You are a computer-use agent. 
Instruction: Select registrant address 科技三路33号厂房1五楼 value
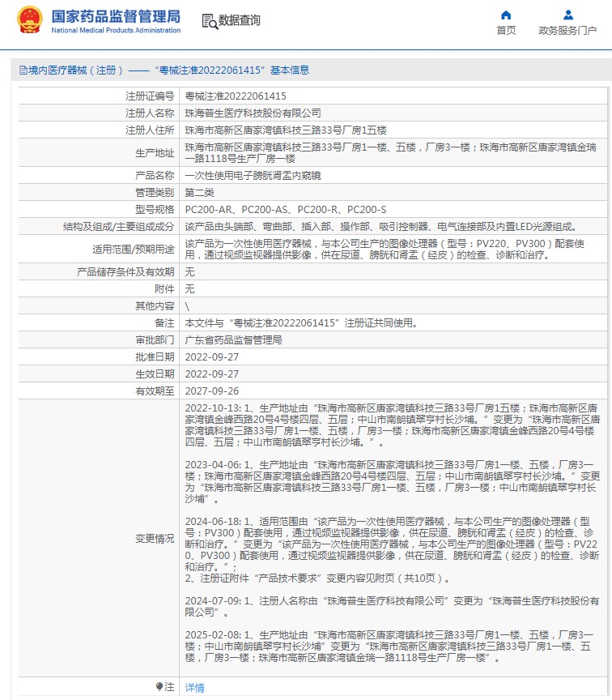[286, 130]
